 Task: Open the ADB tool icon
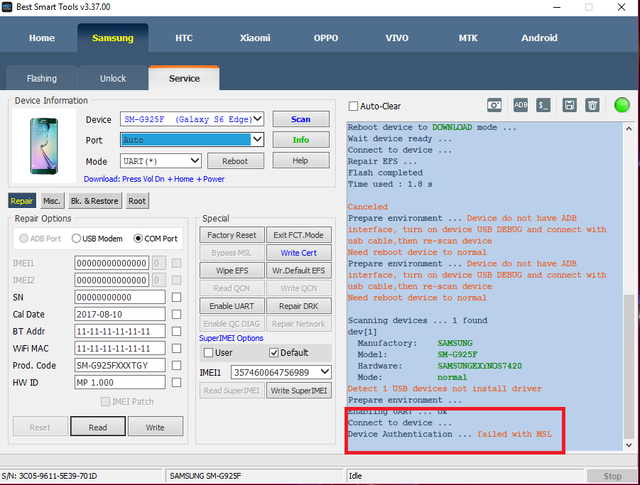click(x=520, y=105)
